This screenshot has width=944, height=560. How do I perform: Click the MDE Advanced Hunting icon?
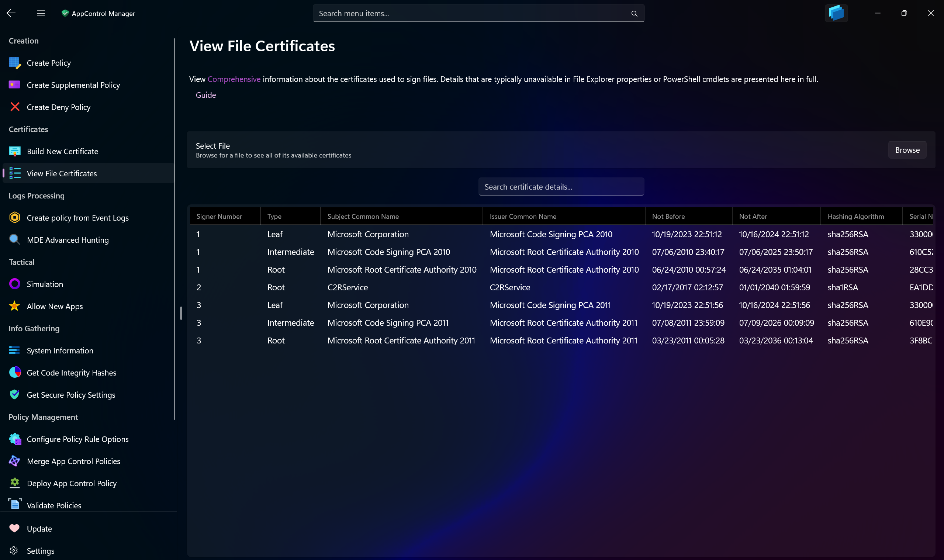(15, 239)
